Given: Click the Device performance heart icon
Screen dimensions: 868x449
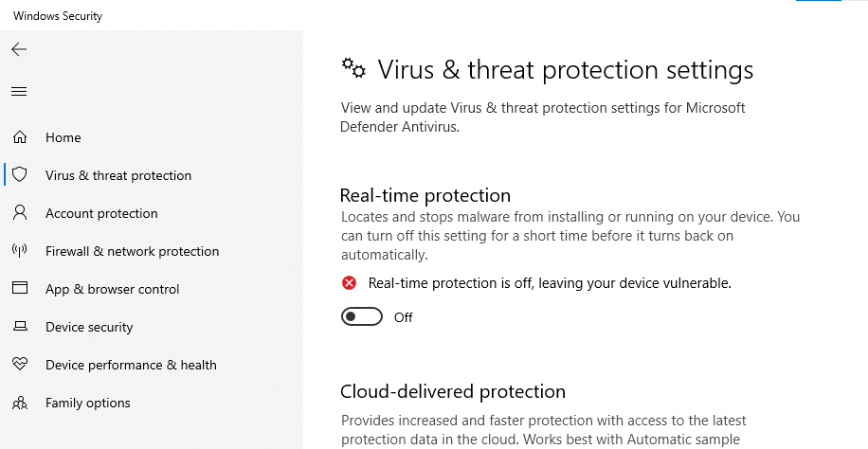Looking at the screenshot, I should coord(19,365).
